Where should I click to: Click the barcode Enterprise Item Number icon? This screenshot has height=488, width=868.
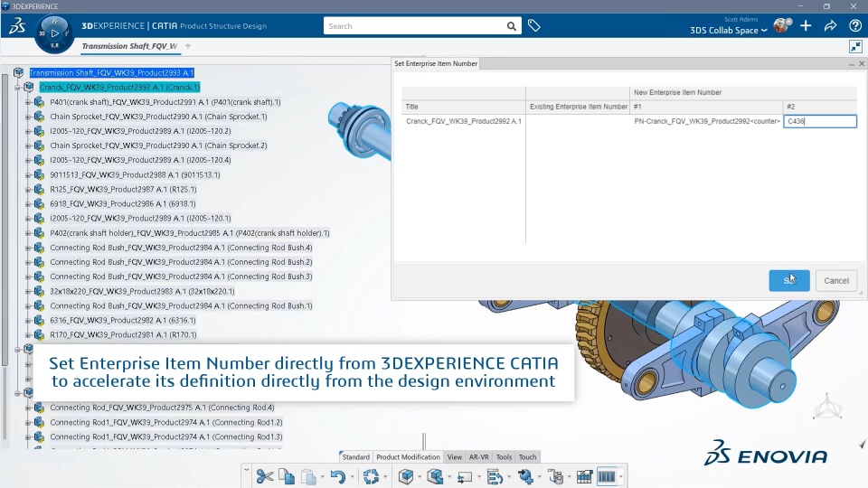click(x=607, y=476)
